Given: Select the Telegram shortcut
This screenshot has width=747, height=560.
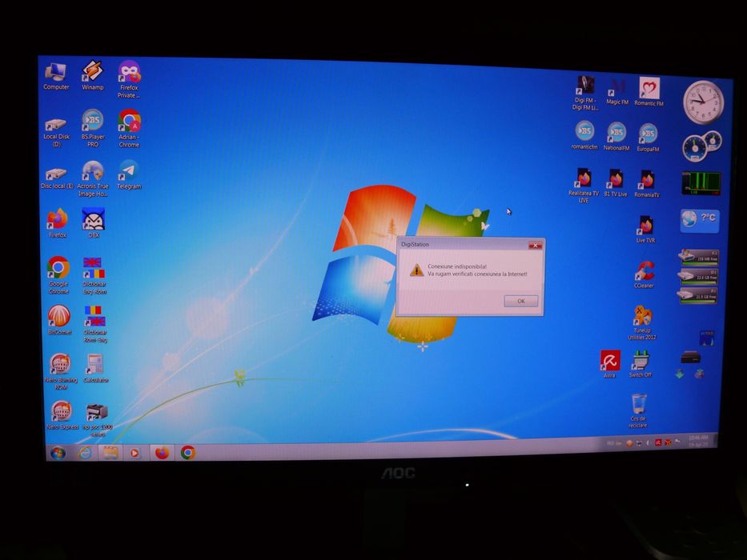Looking at the screenshot, I should coord(129,175).
